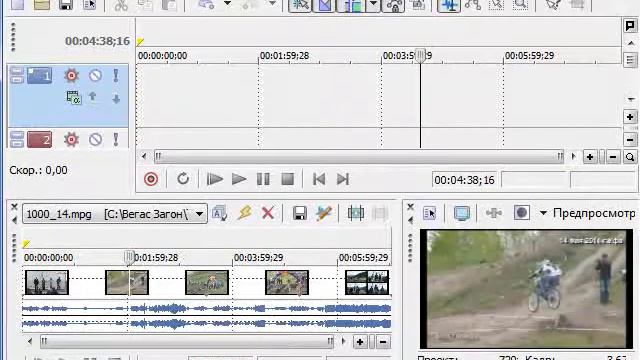Click the Play button
The width and height of the screenshot is (640, 360).
point(239,179)
